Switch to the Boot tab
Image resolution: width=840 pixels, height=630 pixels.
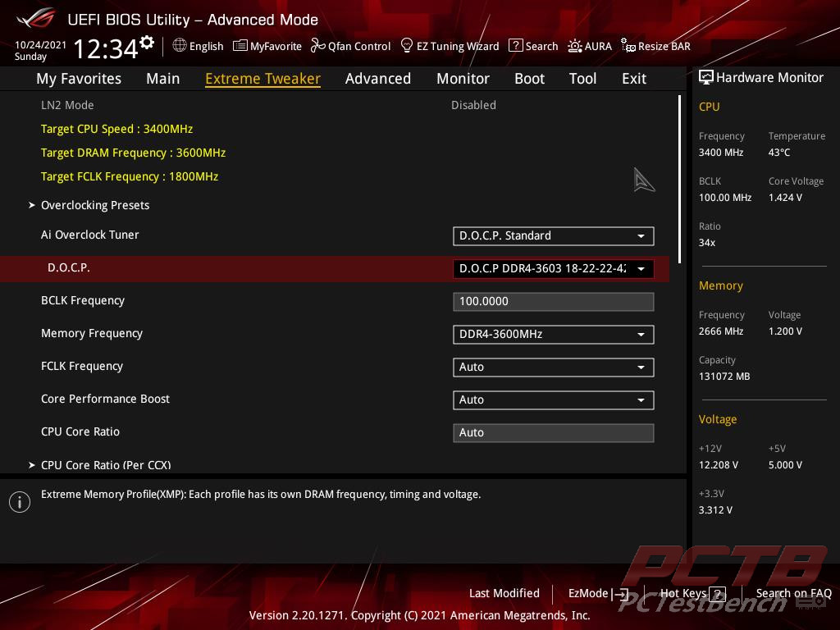click(x=529, y=79)
